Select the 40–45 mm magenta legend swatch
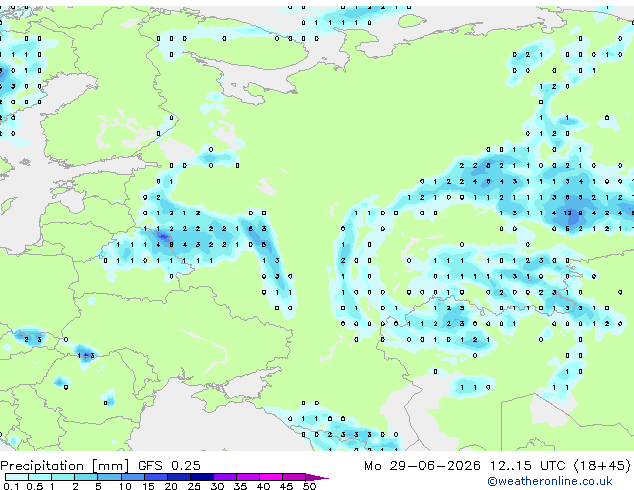This screenshot has height=490, width=634. (271, 477)
